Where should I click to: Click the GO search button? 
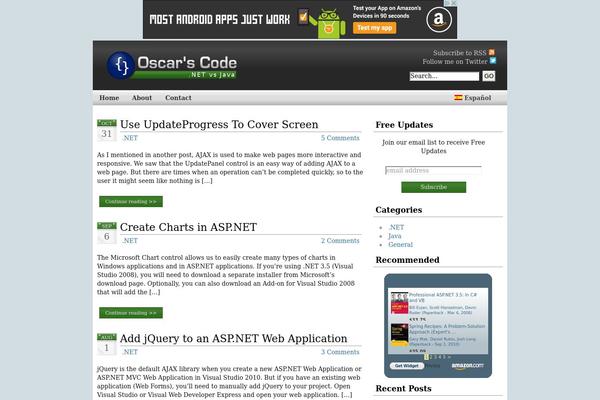[489, 76]
